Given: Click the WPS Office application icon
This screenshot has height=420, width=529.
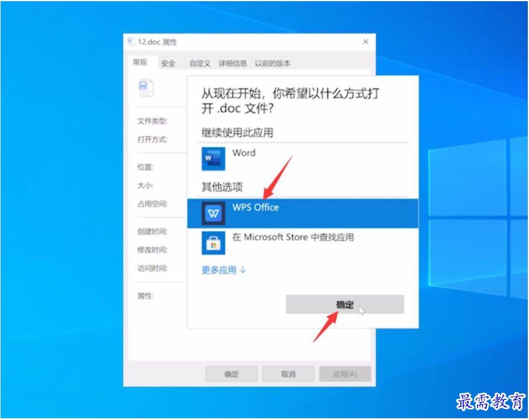Looking at the screenshot, I should click(213, 213).
